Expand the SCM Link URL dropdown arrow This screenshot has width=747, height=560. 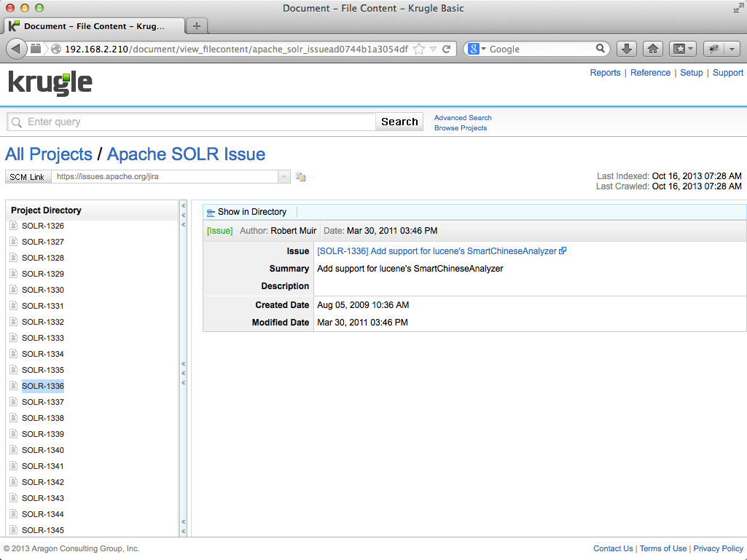click(x=284, y=177)
